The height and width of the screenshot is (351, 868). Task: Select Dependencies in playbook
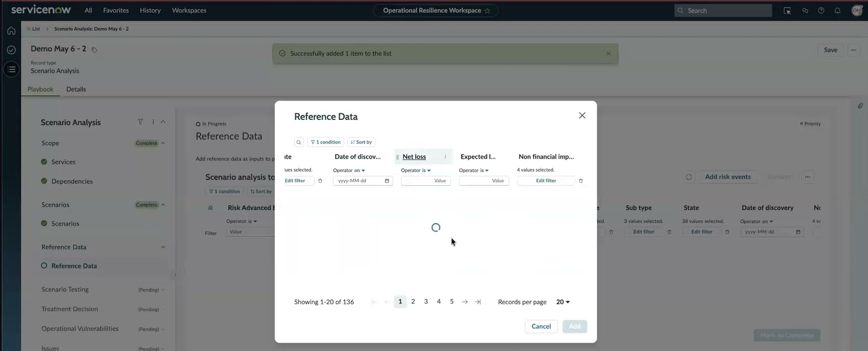(x=72, y=181)
